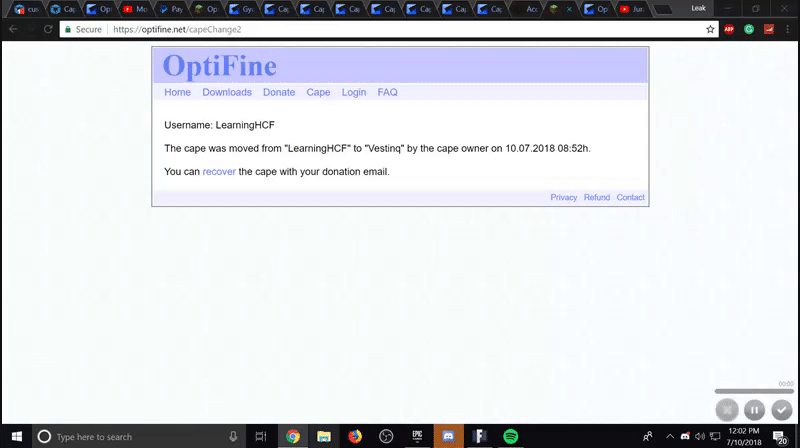Open File Explorer from the taskbar

pyautogui.click(x=323, y=436)
